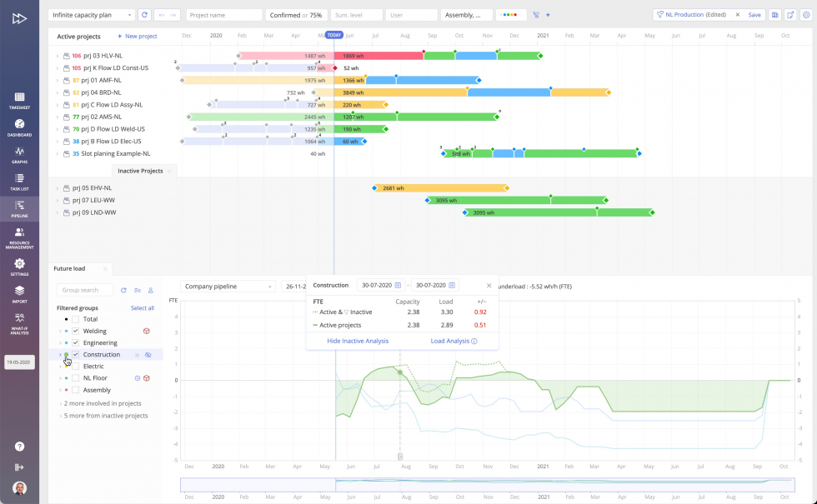Open the Timesheet section in sidebar

(x=18, y=100)
